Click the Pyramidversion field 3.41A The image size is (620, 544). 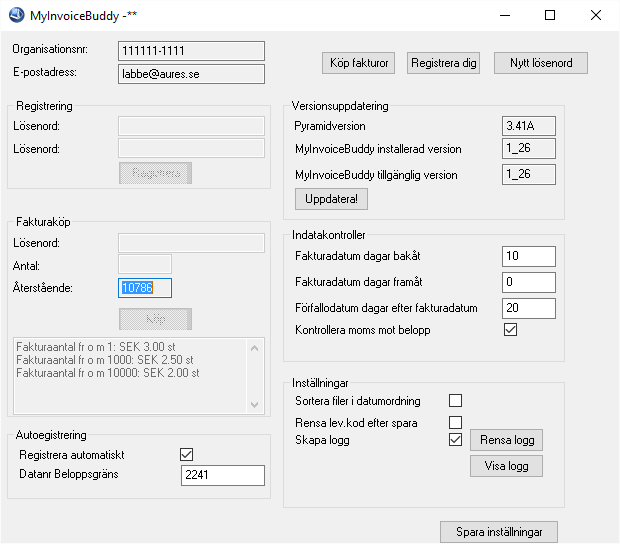529,126
